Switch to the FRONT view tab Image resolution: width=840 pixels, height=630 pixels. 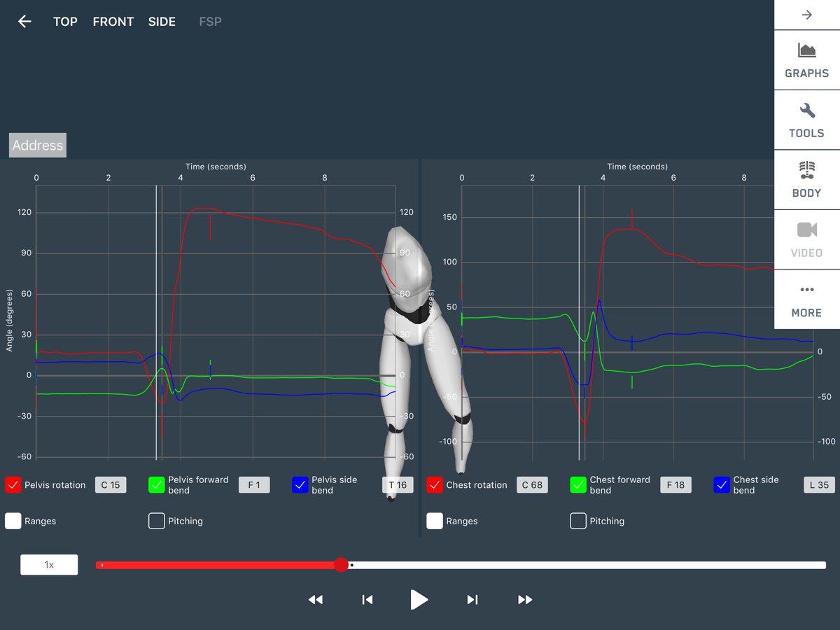tap(113, 21)
